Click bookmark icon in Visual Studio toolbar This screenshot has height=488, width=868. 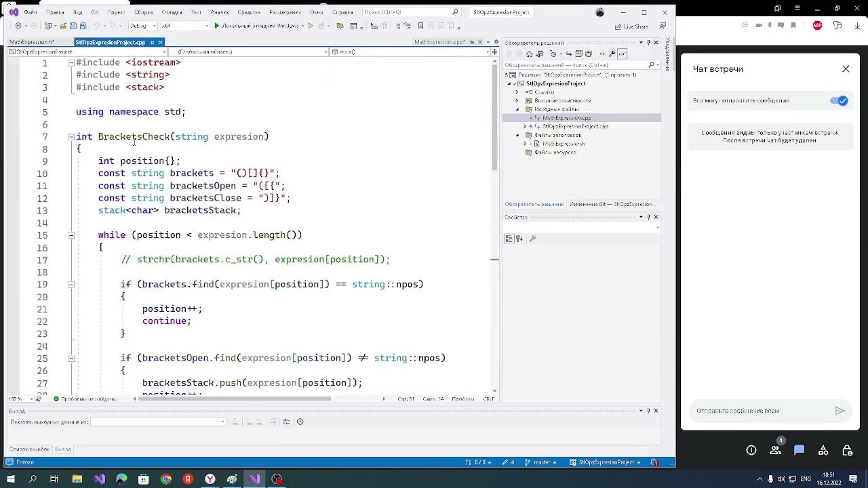[420, 26]
